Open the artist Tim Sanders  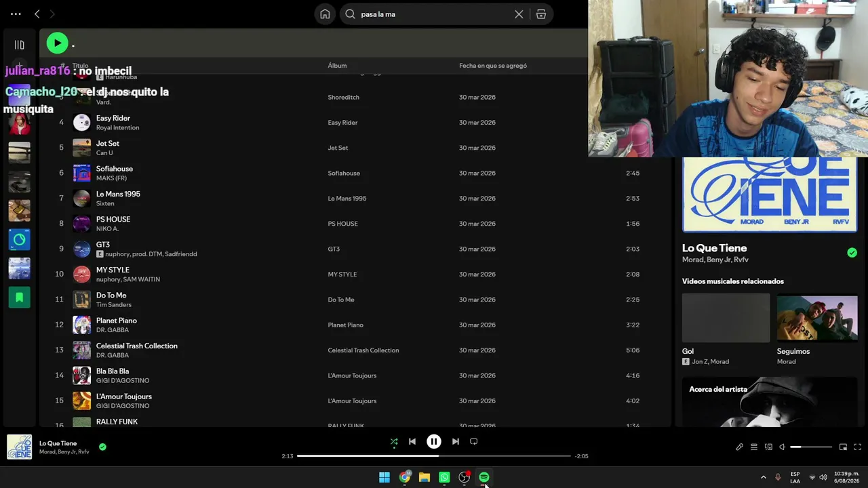tap(114, 305)
